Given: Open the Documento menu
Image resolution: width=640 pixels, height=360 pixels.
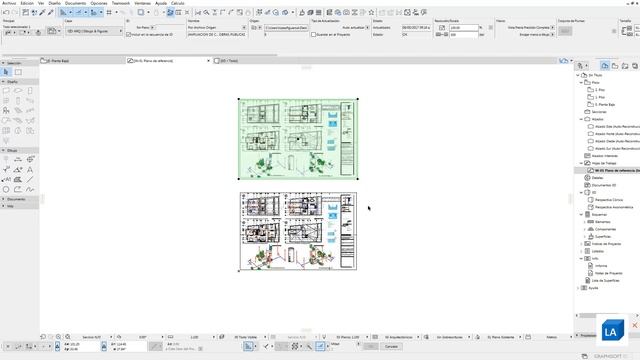Looking at the screenshot, I should pos(75,3).
